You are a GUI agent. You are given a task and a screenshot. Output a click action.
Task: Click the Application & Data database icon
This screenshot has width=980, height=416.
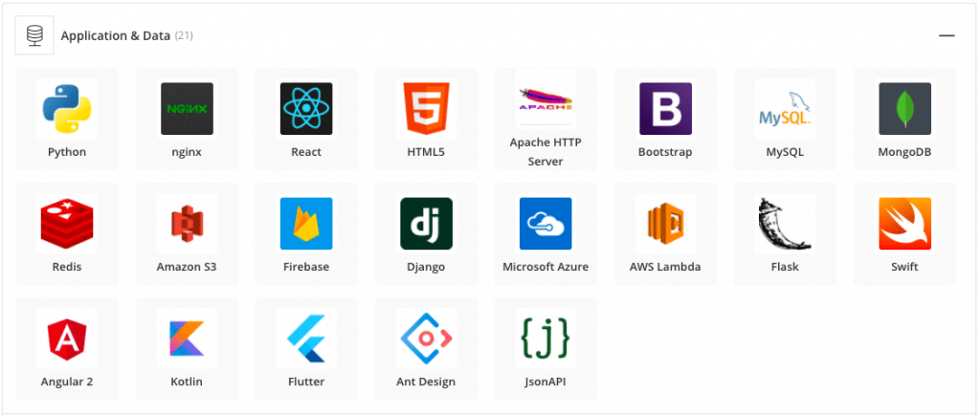(x=34, y=35)
